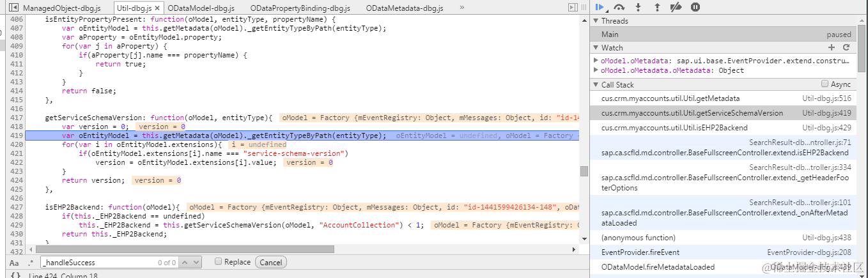Refresh the watch expressions
Screen dimensions: 868x278
846,47
